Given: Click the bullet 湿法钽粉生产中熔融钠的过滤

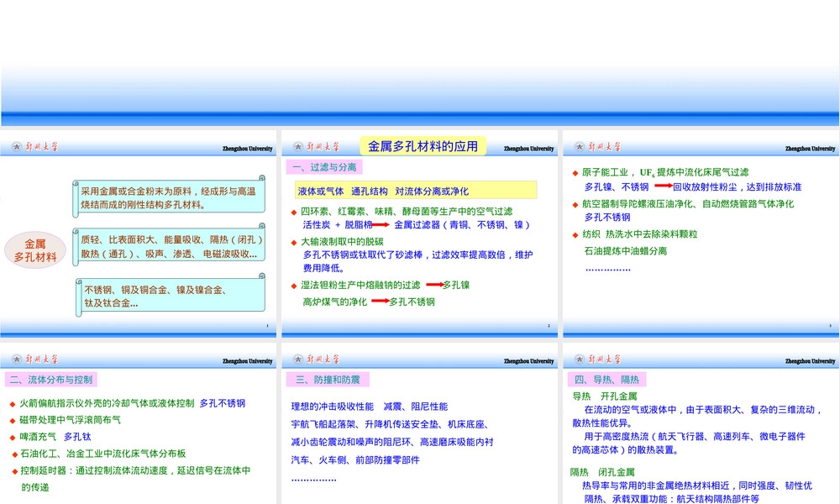Looking at the screenshot, I should (360, 285).
